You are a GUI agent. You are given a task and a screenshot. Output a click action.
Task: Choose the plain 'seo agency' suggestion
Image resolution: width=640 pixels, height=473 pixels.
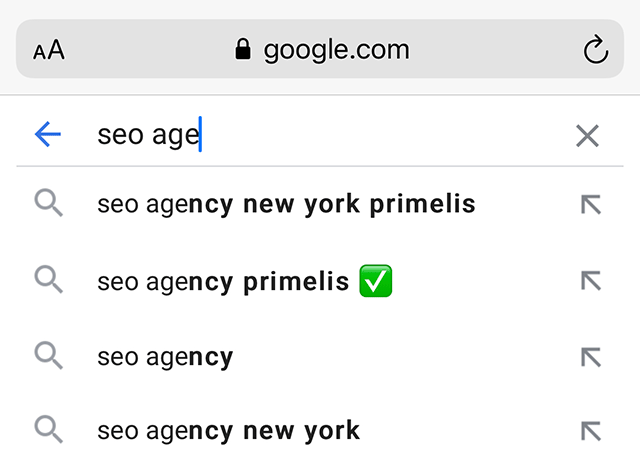[165, 357]
